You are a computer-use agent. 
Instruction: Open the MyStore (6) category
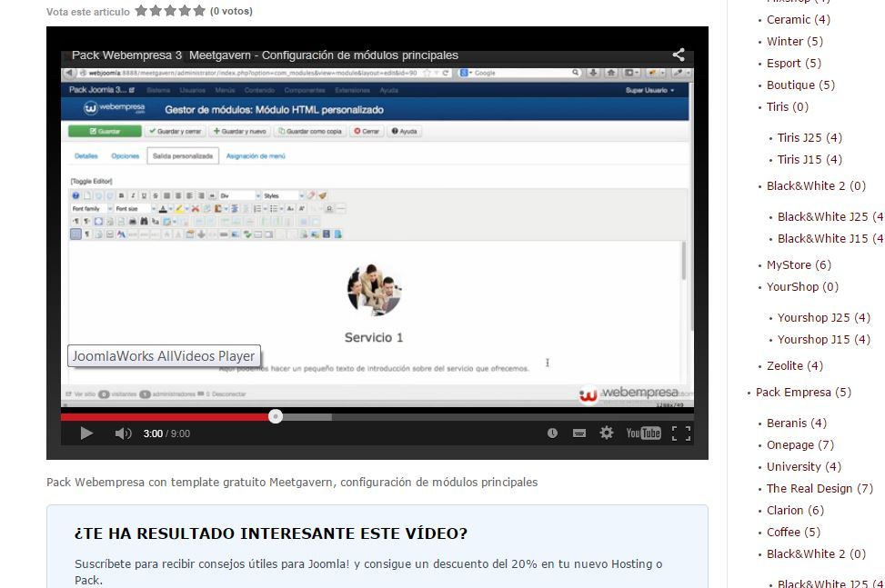[x=799, y=265]
